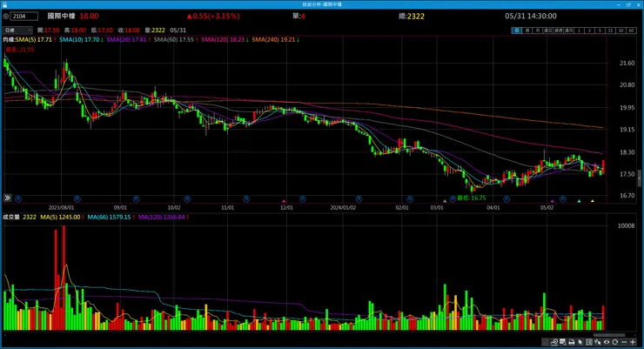
Task: Click the yellow triangle marker near chart end
Action: pos(593,201)
